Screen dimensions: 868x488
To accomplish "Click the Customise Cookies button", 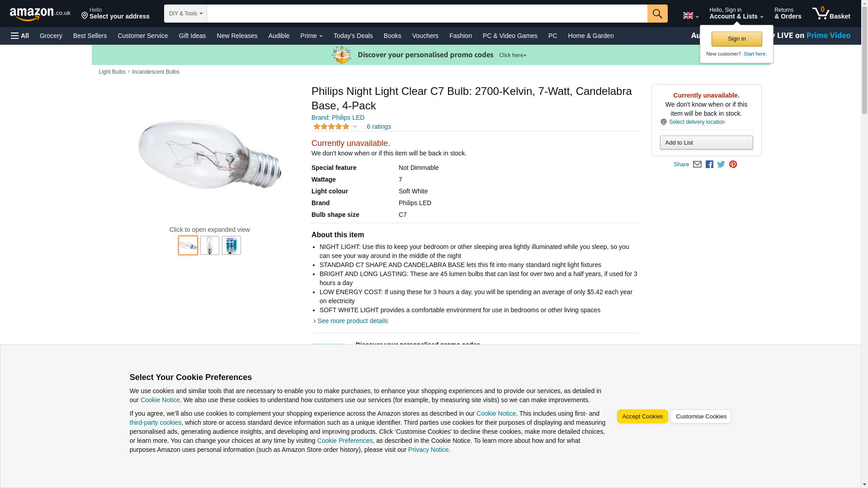I will click(701, 417).
